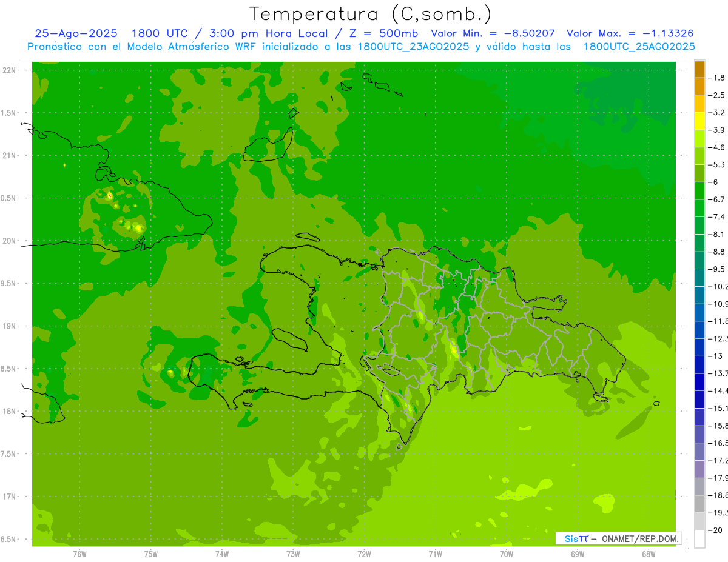Viewport: 728px width, 562px height.
Task: Click the '-8.8' color bar label
Action: pos(717,252)
